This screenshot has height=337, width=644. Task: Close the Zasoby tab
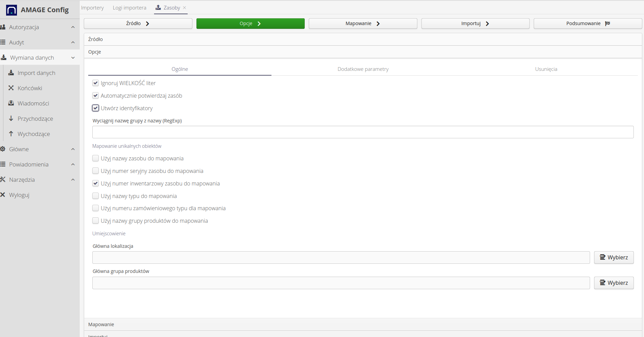(185, 8)
